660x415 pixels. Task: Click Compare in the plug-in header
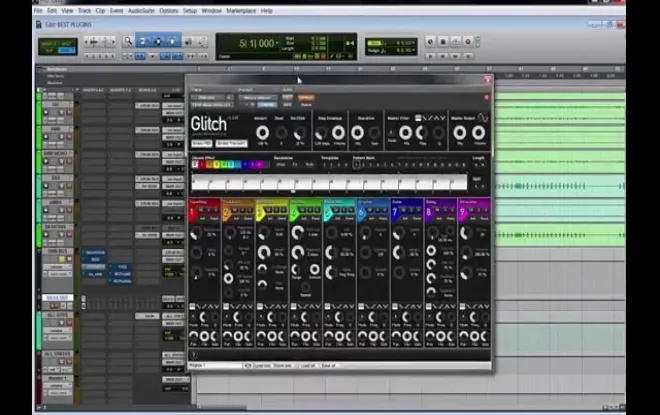tap(267, 104)
